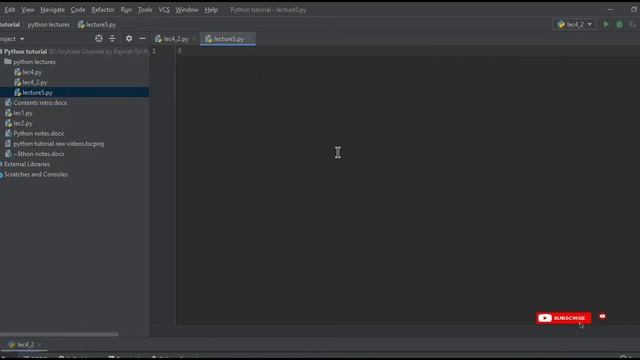Open the Code menu
Screen dimensions: 640x360
coord(78,10)
